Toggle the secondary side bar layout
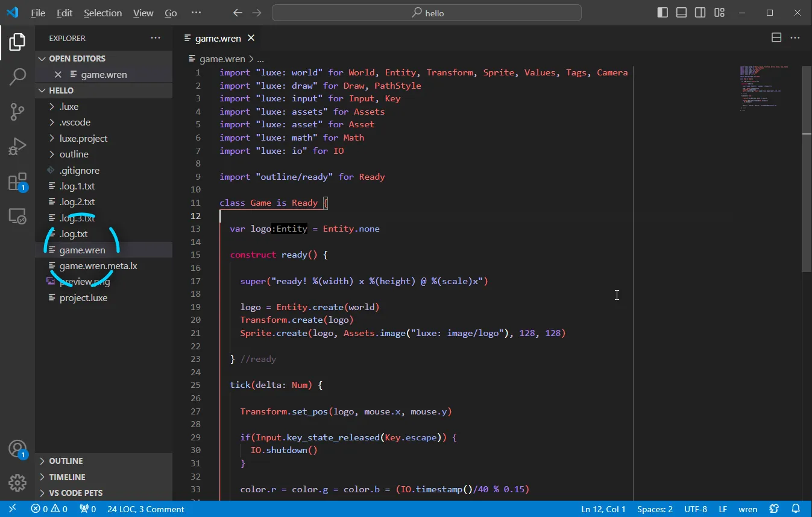The image size is (812, 517). pyautogui.click(x=700, y=13)
